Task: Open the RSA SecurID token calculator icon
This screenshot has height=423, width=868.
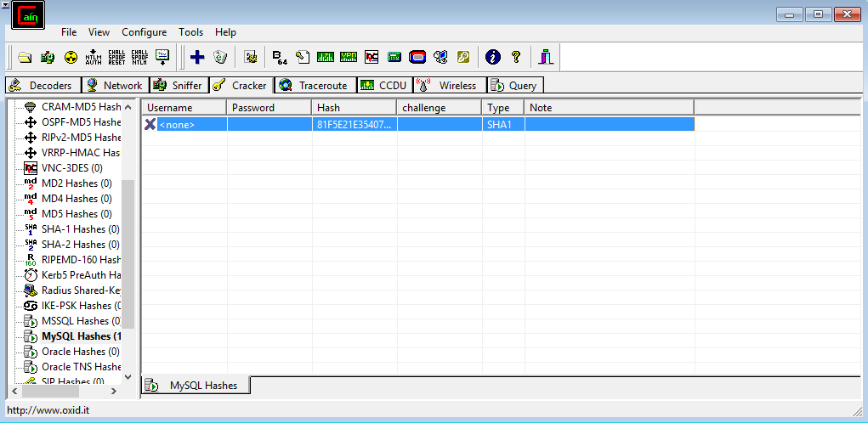Action: [417, 57]
